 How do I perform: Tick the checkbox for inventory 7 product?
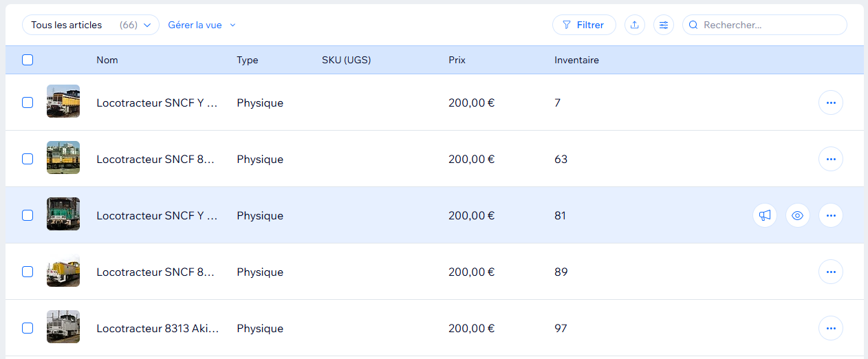pos(28,102)
